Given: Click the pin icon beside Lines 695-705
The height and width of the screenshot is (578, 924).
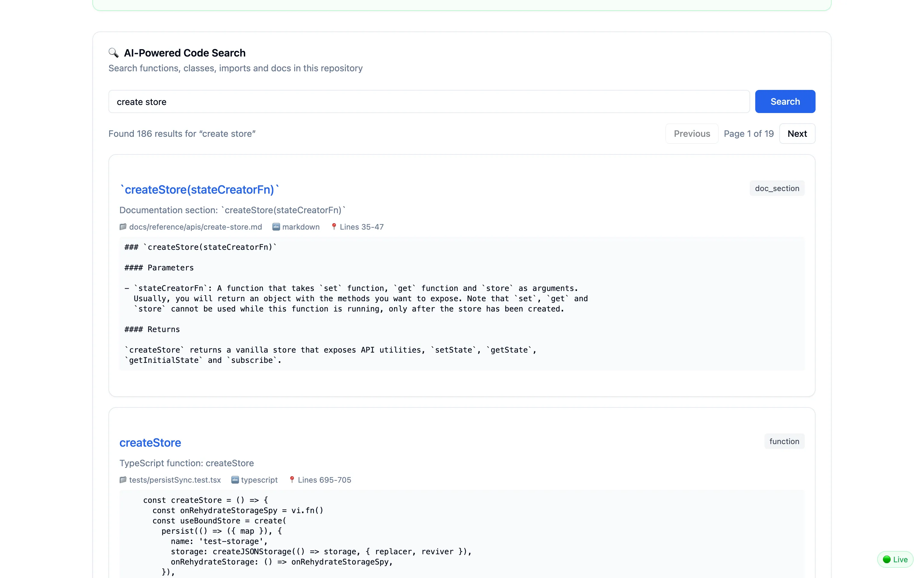Looking at the screenshot, I should (292, 480).
